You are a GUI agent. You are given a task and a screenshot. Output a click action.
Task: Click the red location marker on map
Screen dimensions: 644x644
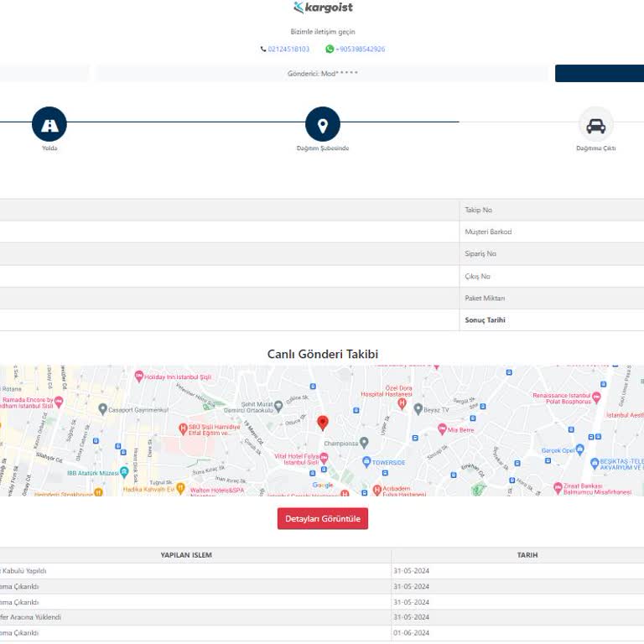coord(323,423)
